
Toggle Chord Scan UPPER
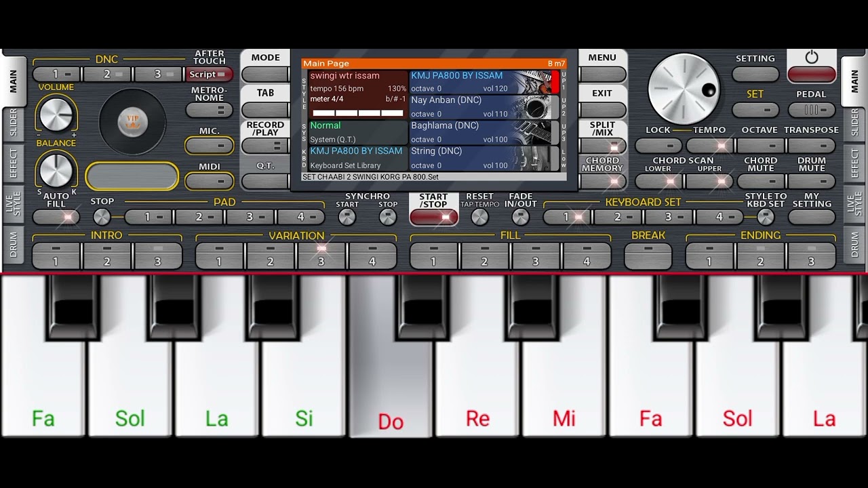pyautogui.click(x=710, y=181)
